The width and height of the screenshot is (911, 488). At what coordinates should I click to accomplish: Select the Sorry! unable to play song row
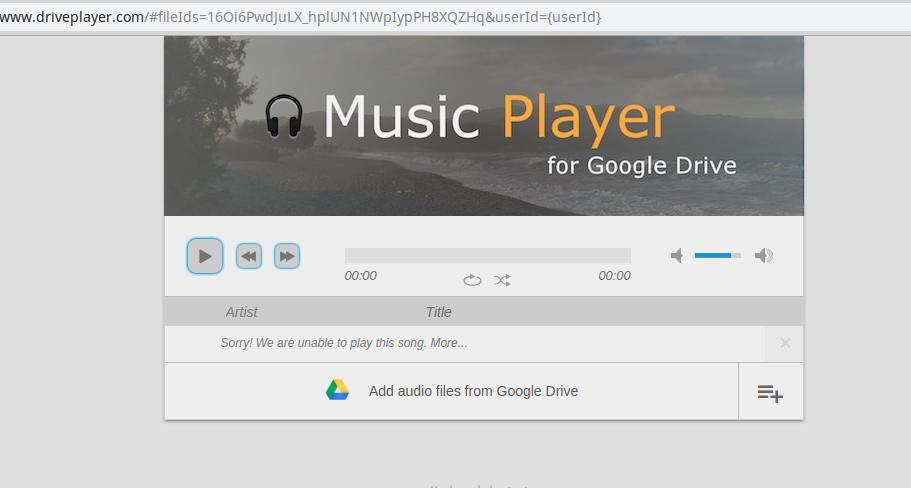tap(465, 343)
